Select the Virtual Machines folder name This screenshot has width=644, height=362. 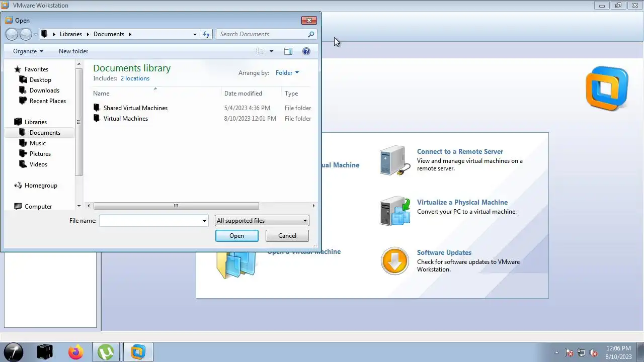(126, 119)
